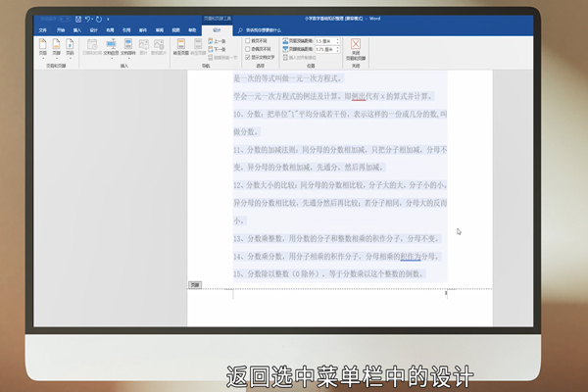The width and height of the screenshot is (588, 392).
Task: Click the line starting 15、分数除以整数
Action: click(329, 273)
